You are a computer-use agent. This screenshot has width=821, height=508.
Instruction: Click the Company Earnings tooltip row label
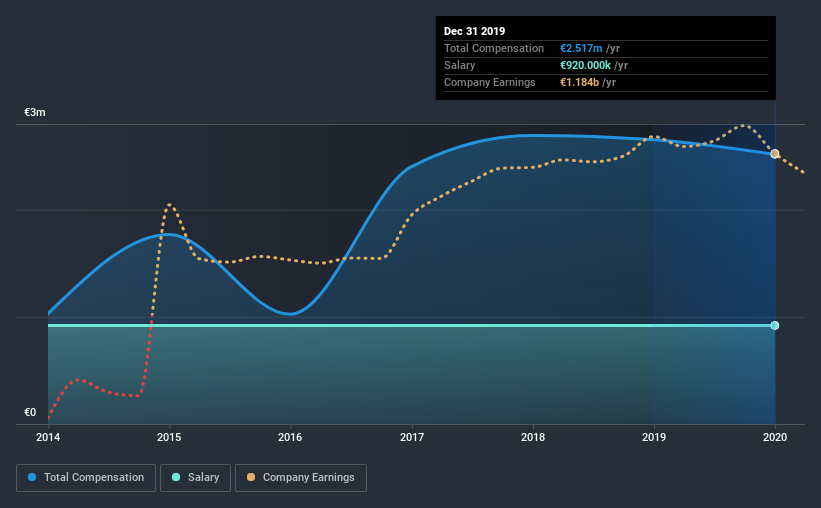(x=490, y=82)
